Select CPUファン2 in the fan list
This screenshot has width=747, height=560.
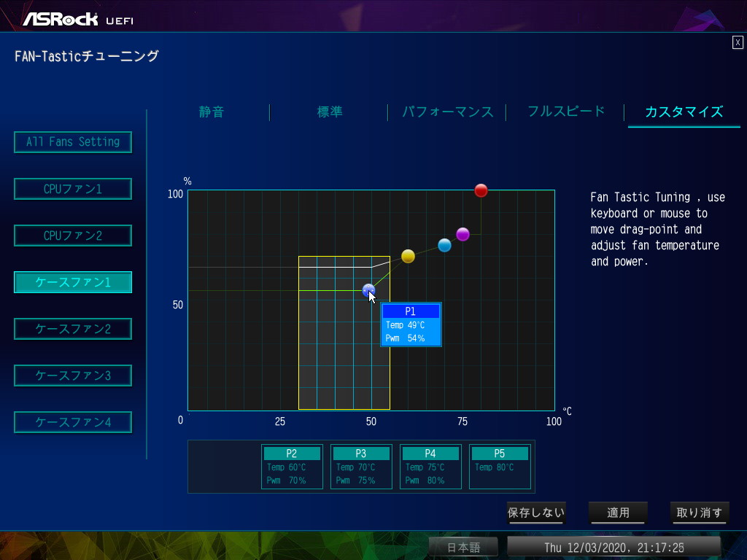[x=73, y=236]
